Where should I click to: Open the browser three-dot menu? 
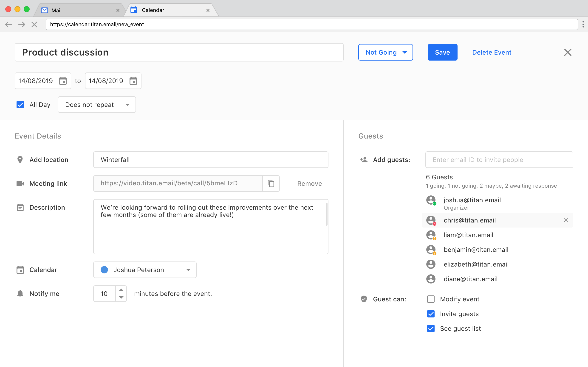click(583, 24)
